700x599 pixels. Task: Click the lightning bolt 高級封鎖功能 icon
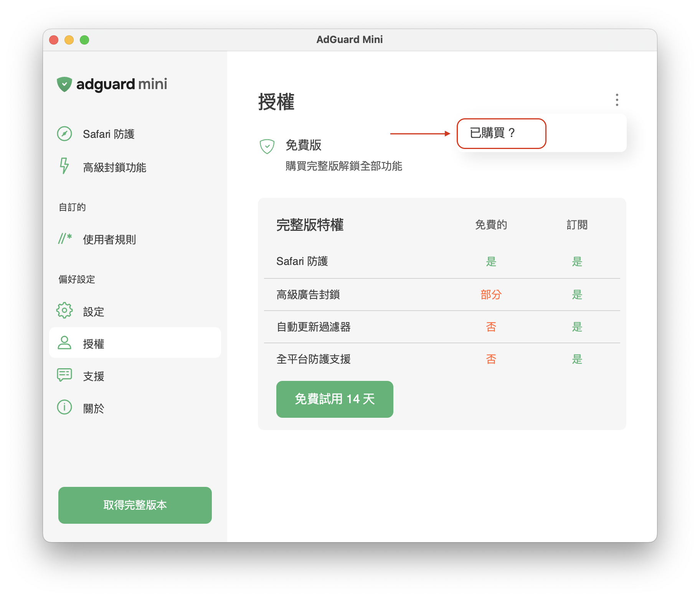[x=64, y=166]
